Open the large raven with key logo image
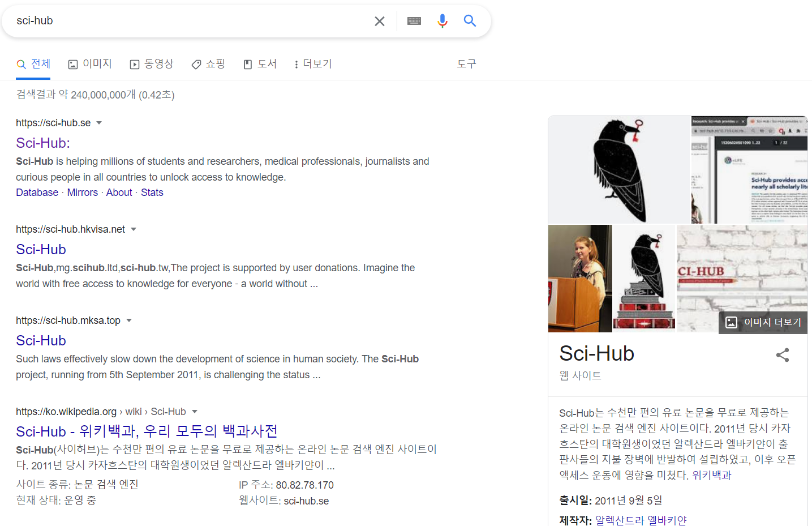This screenshot has height=526, width=812. point(619,170)
